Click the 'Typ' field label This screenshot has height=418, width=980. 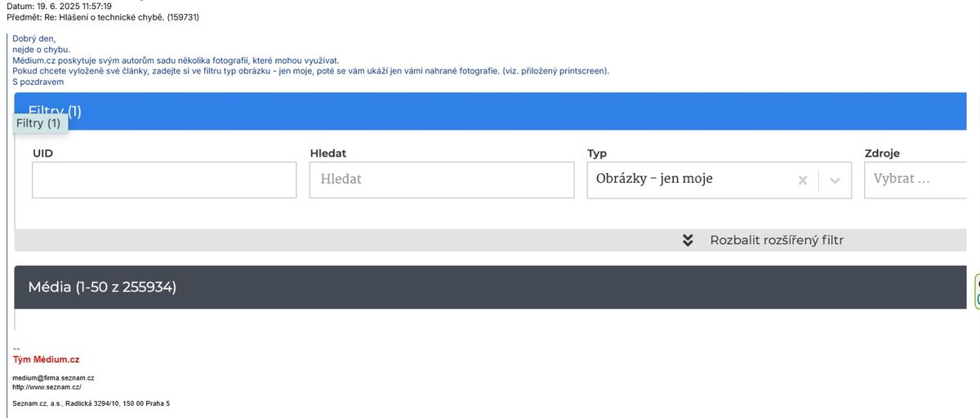coord(597,153)
